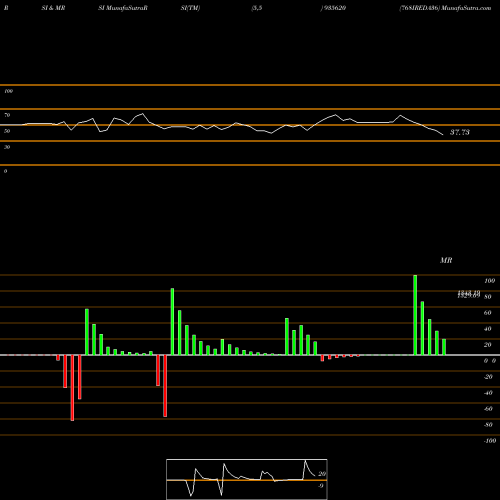Click the MR axis label '-20'
This screenshot has height=500, width=500.
click(488, 377)
